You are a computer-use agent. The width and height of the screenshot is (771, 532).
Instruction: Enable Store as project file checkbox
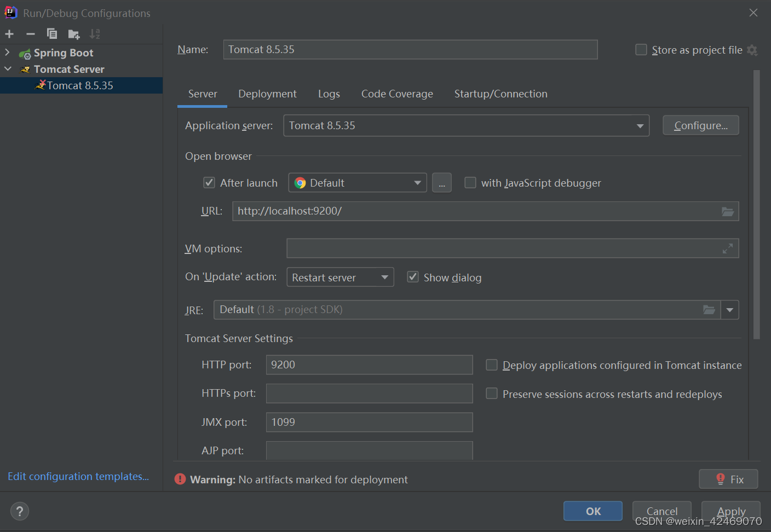(641, 50)
